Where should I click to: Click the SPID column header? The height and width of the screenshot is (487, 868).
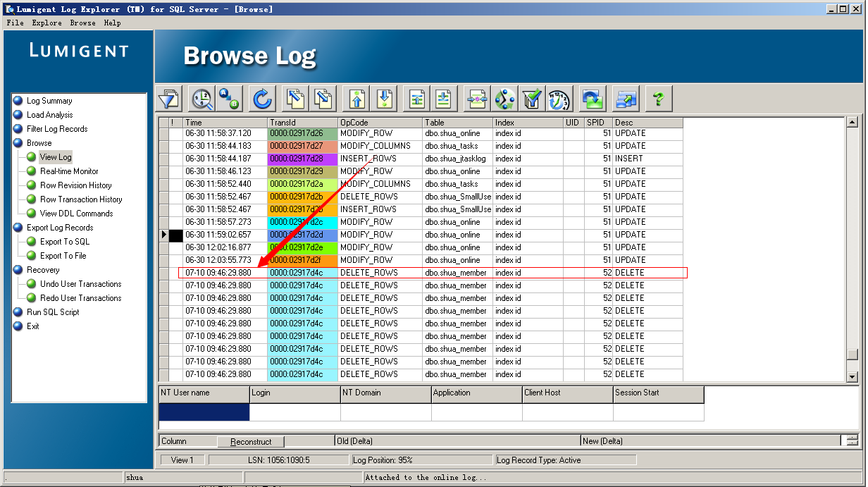pyautogui.click(x=598, y=123)
